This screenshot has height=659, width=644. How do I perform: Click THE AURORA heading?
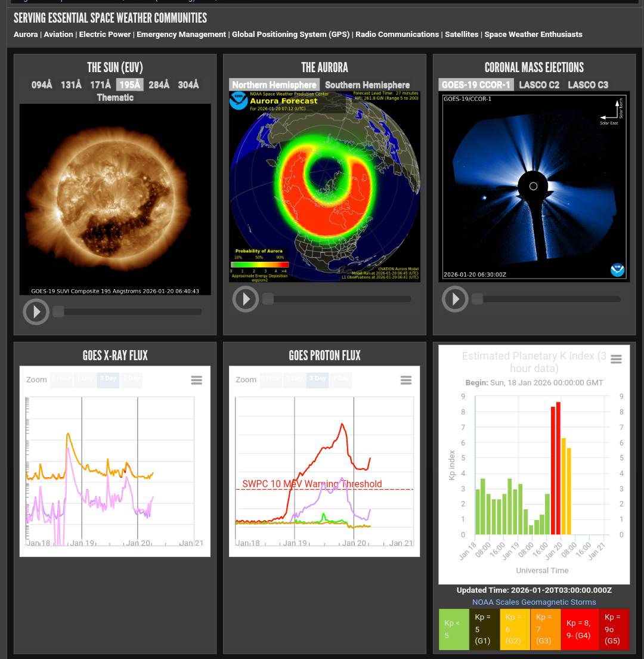click(x=325, y=67)
